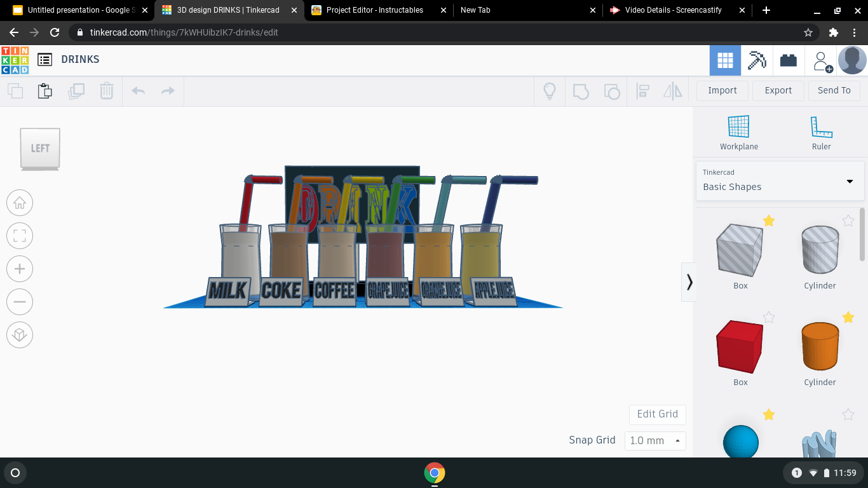868x488 pixels.
Task: Toggle perspective view in the left sidebar
Action: point(20,335)
